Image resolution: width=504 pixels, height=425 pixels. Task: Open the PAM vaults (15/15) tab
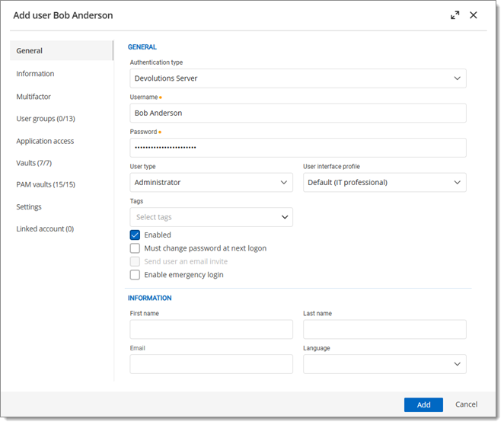click(46, 184)
